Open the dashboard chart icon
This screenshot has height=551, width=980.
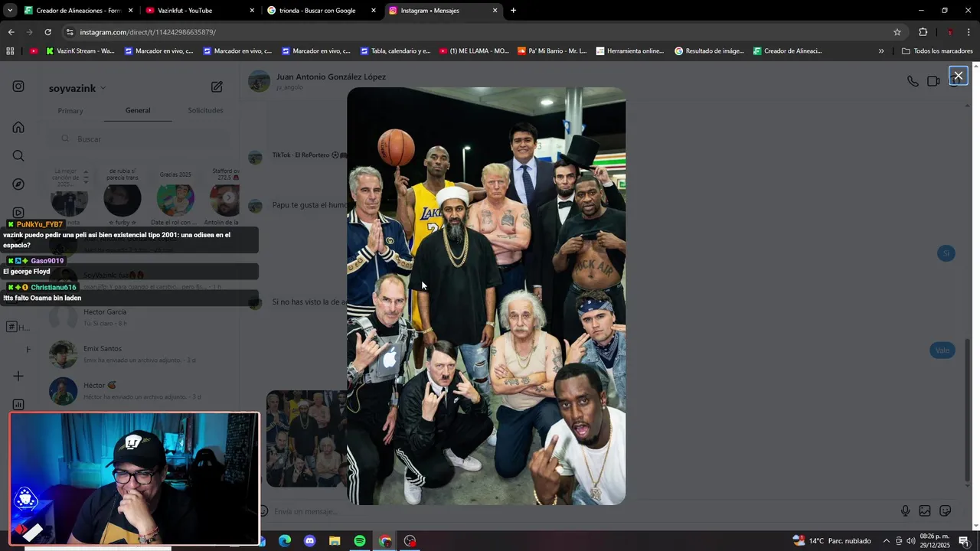pyautogui.click(x=18, y=404)
